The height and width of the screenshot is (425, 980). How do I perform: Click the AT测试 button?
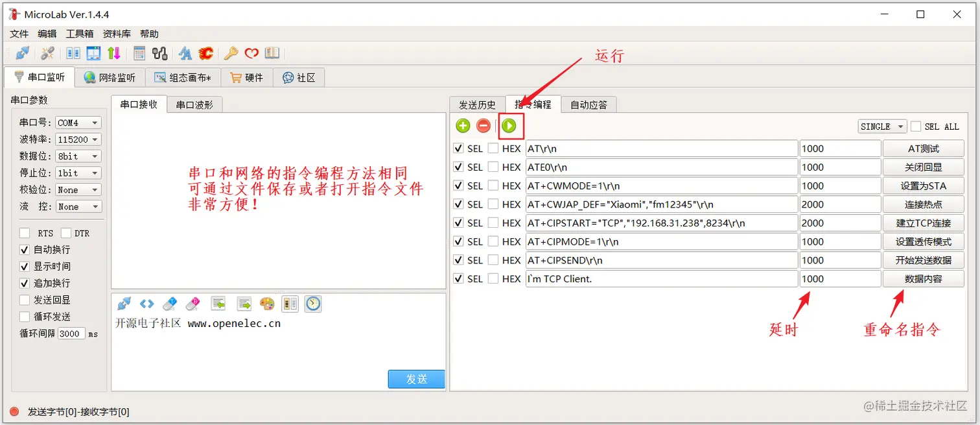point(924,149)
